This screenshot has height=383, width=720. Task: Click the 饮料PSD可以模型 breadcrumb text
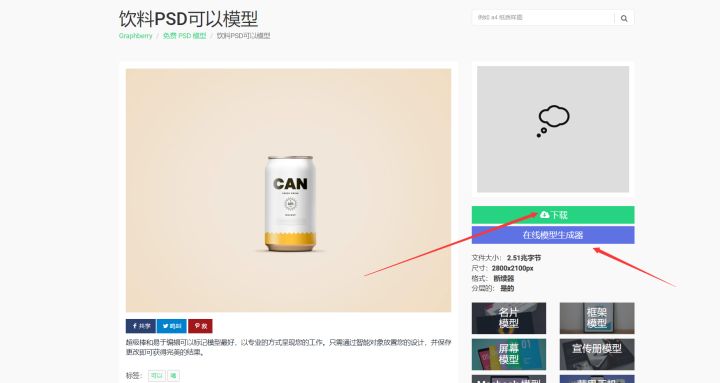243,36
